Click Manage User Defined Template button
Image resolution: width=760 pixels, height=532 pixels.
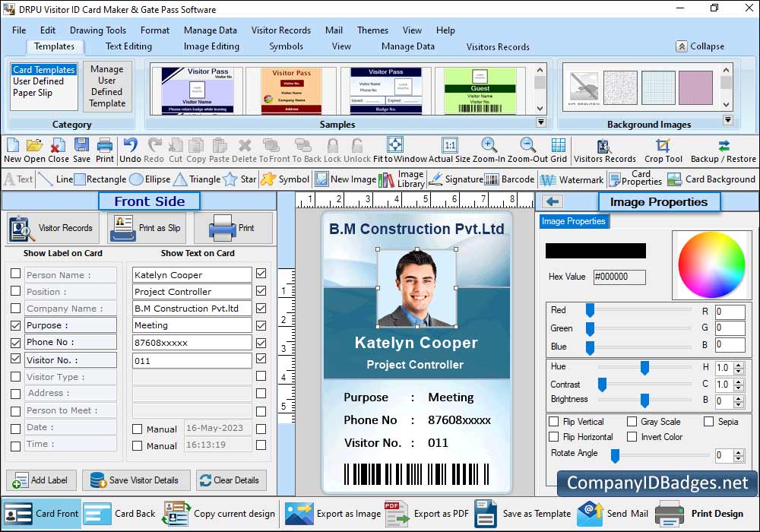107,86
